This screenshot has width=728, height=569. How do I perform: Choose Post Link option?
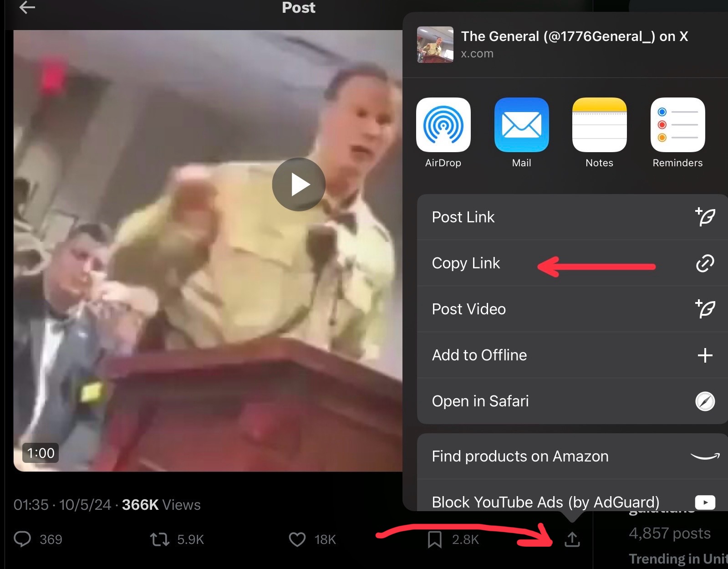572,217
